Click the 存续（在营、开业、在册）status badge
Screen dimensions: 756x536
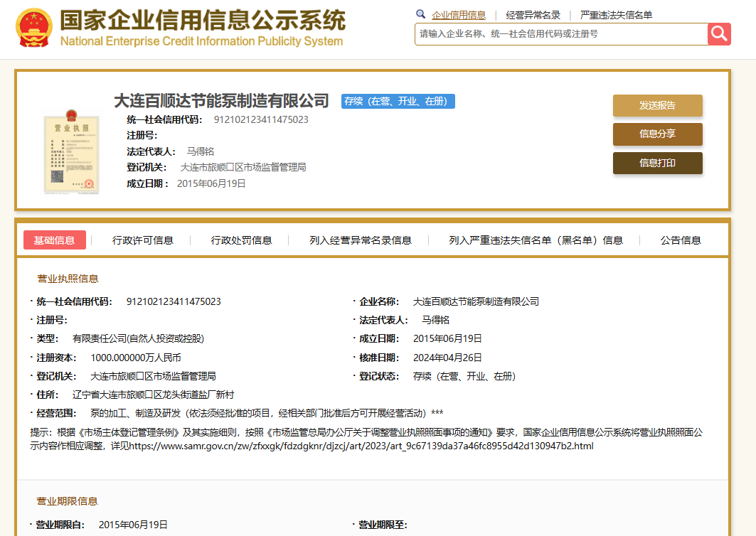point(398,102)
